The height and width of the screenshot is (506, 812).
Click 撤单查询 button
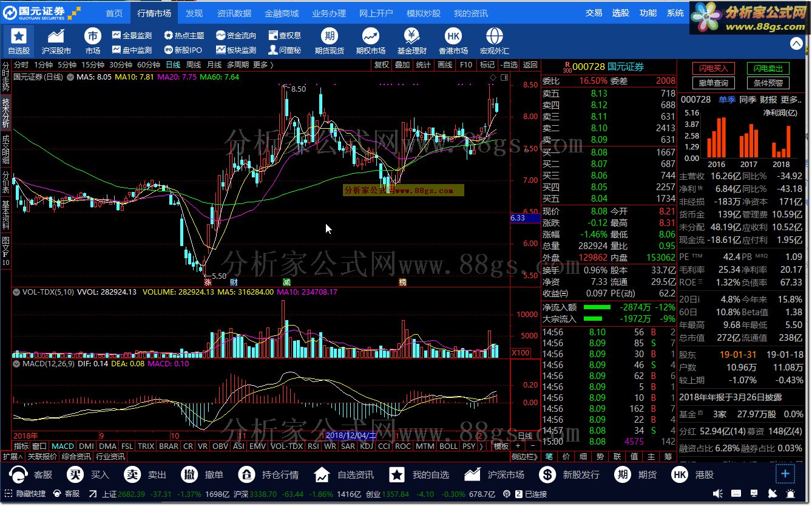[714, 83]
